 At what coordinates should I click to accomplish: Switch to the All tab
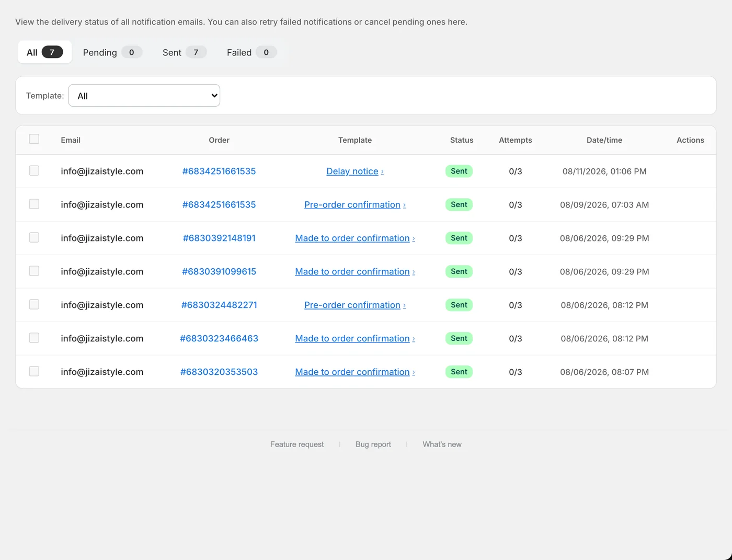[44, 52]
